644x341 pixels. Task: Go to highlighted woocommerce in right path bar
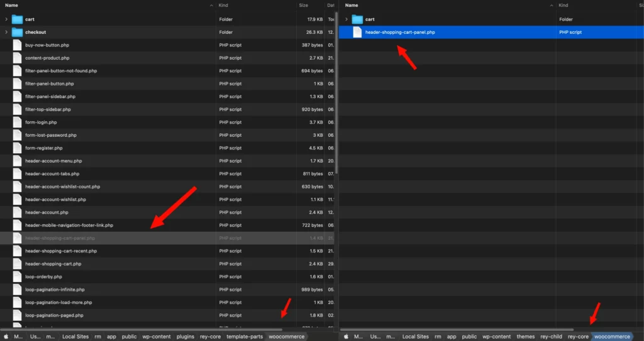click(612, 337)
